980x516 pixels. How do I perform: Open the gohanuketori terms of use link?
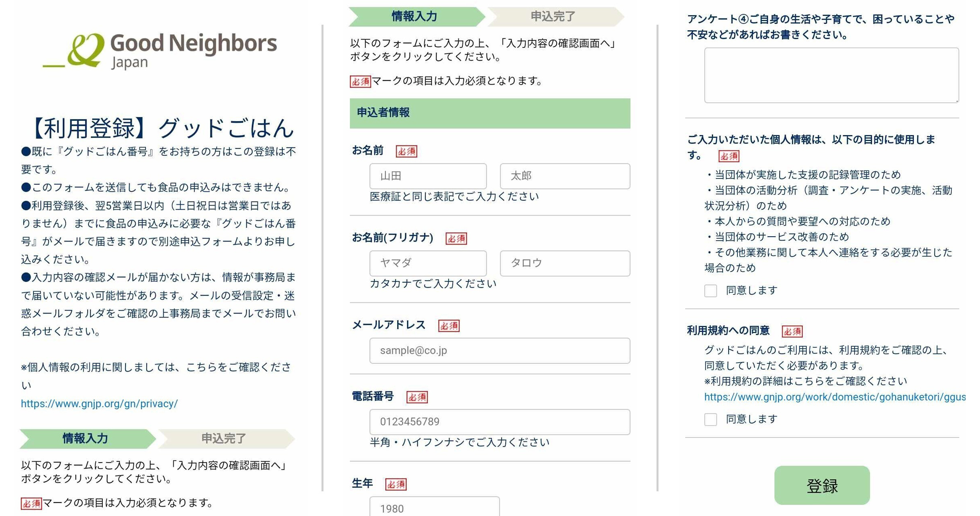tap(835, 397)
